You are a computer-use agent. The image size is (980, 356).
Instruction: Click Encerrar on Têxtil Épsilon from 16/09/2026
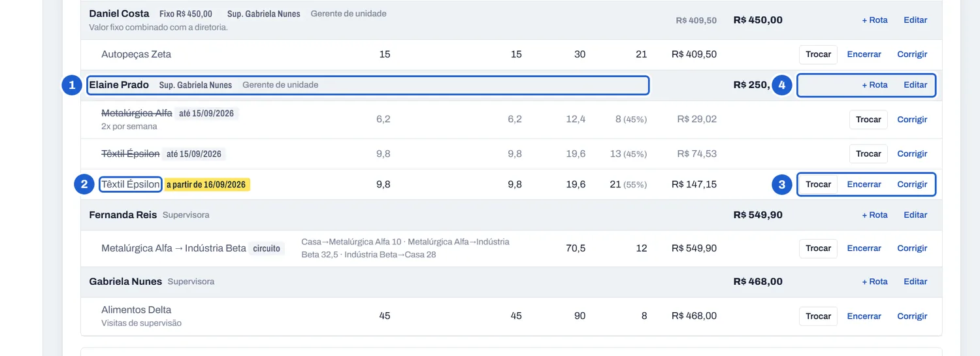864,184
